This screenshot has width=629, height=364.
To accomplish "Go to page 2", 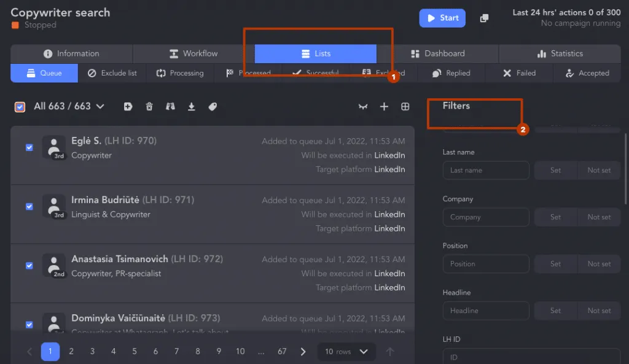I will pos(71,352).
